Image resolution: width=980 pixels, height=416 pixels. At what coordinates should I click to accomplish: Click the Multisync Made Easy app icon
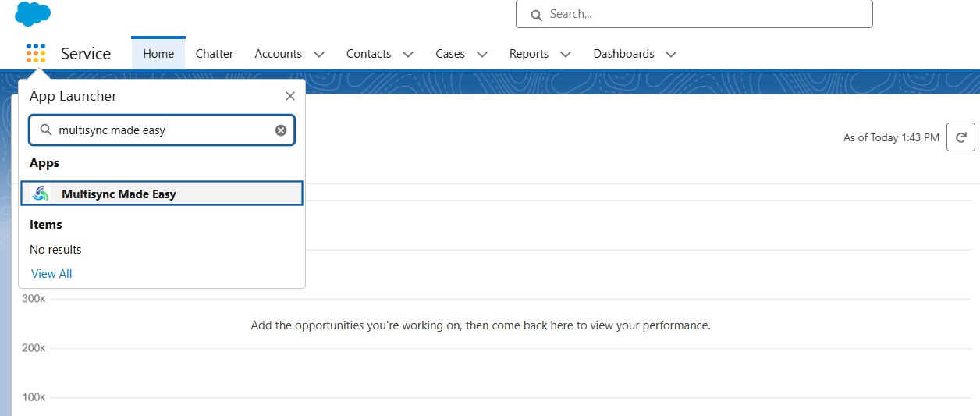41,194
